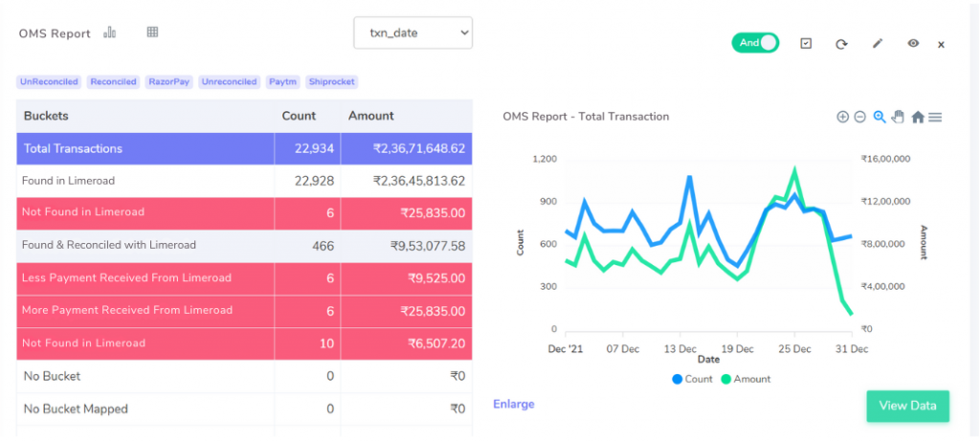
Task: Click the pencil edit icon
Action: 878,44
